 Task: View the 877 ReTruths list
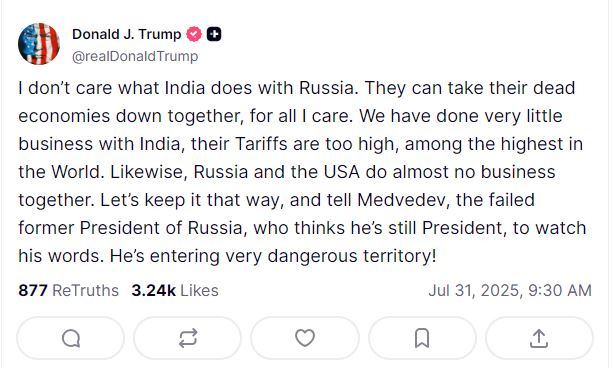[x=68, y=291]
